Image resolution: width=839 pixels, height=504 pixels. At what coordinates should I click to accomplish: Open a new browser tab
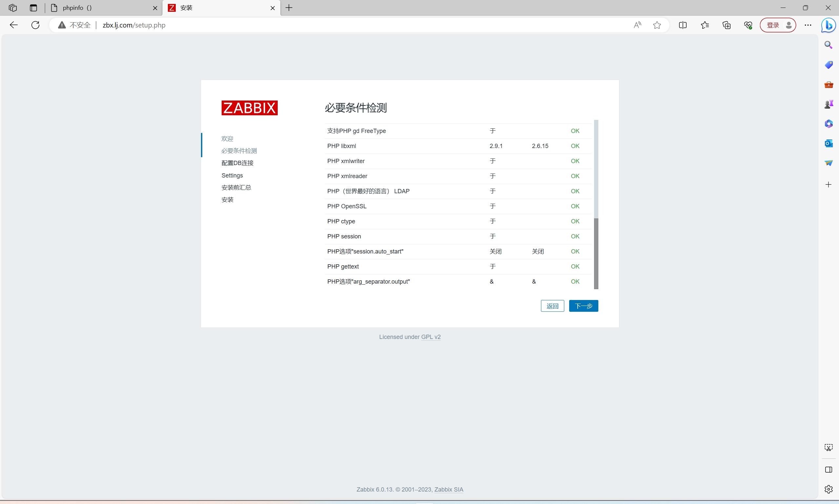pos(289,8)
